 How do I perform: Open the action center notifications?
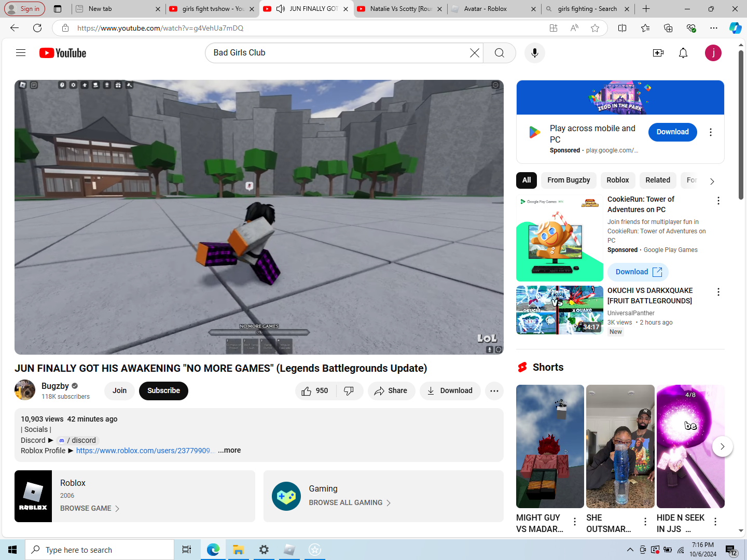[x=731, y=550]
